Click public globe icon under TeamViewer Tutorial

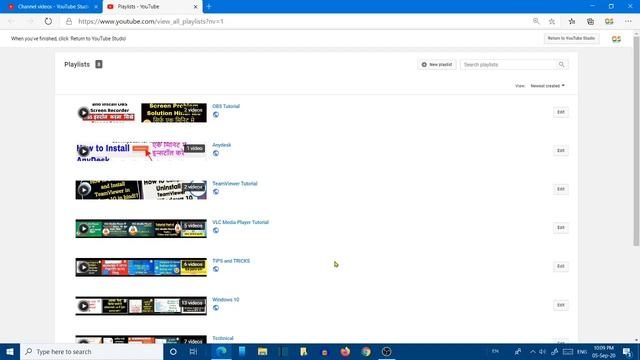coord(216,192)
